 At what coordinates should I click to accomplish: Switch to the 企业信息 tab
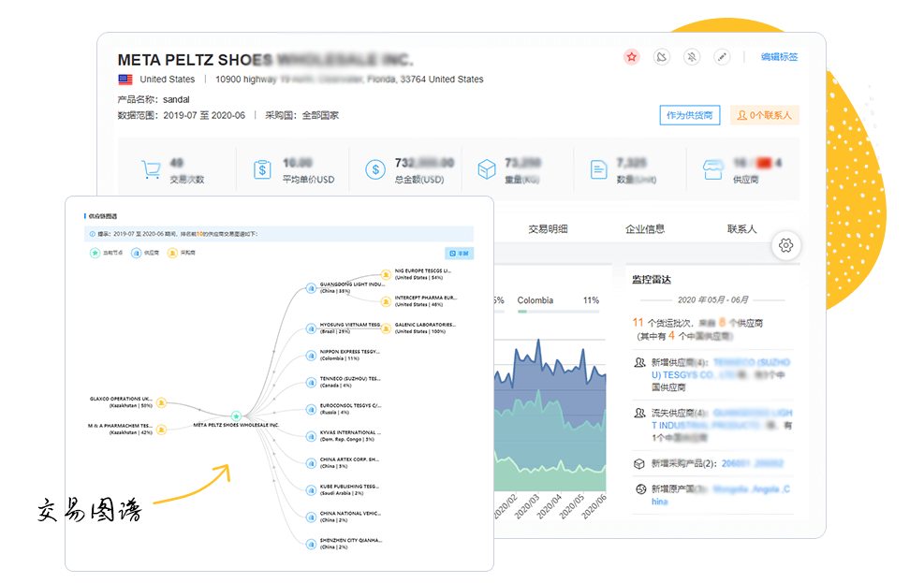tap(645, 229)
